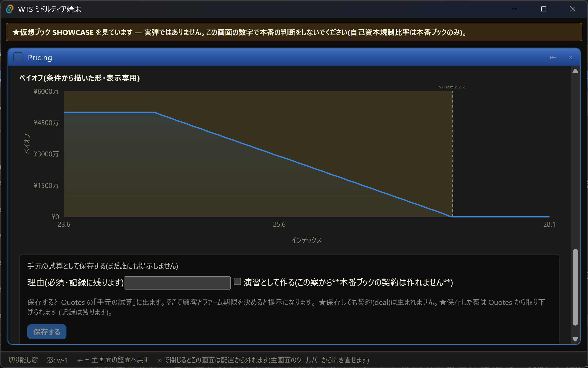Click the 28.1 x-axis label
The width and height of the screenshot is (588, 368).
point(549,224)
